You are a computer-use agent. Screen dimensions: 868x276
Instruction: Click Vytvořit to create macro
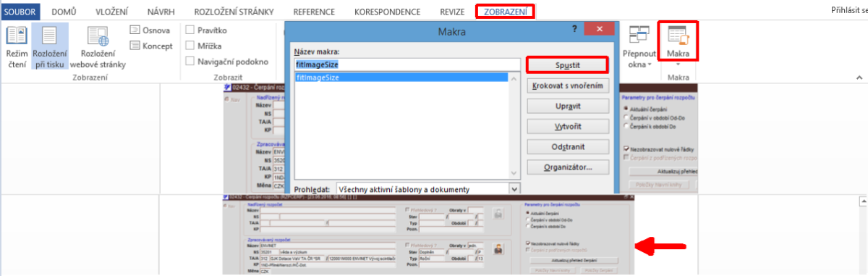pos(567,126)
